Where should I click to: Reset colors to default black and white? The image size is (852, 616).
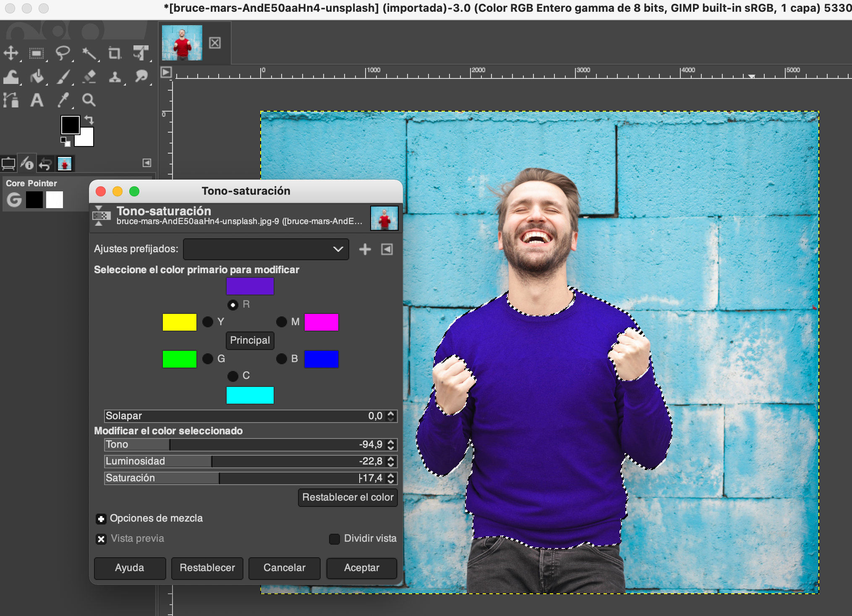(x=65, y=141)
